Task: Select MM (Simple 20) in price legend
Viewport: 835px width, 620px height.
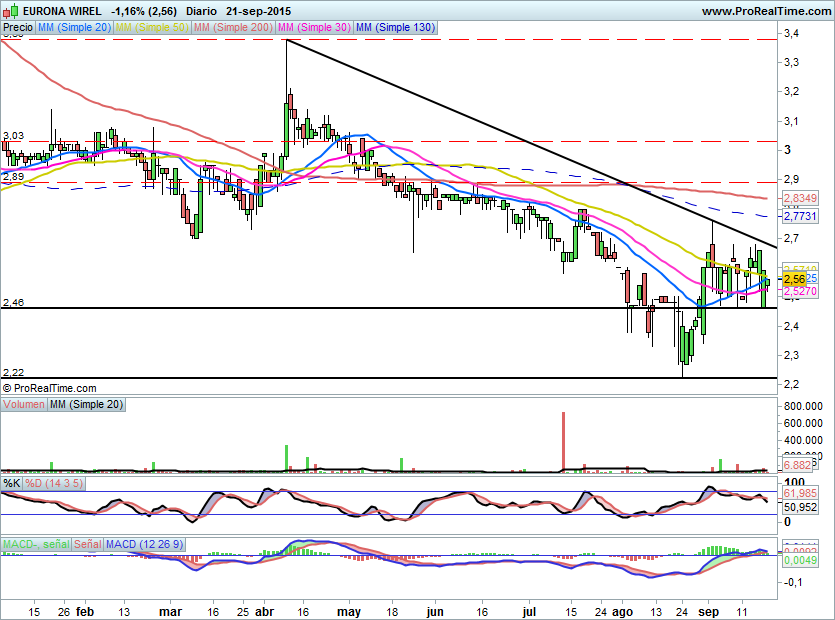Action: [74, 27]
